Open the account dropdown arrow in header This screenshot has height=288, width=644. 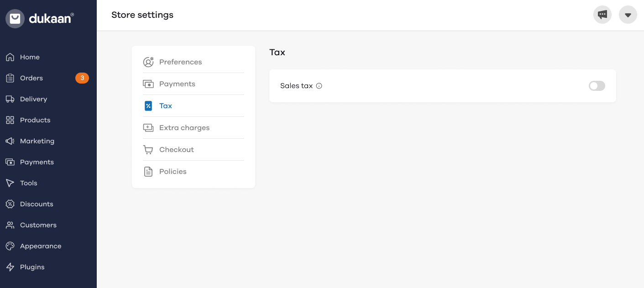[x=628, y=15]
